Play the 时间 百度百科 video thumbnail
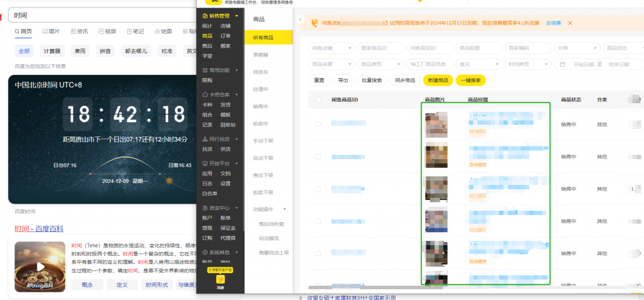Image resolution: width=644 pixels, height=300 pixels. [40, 267]
